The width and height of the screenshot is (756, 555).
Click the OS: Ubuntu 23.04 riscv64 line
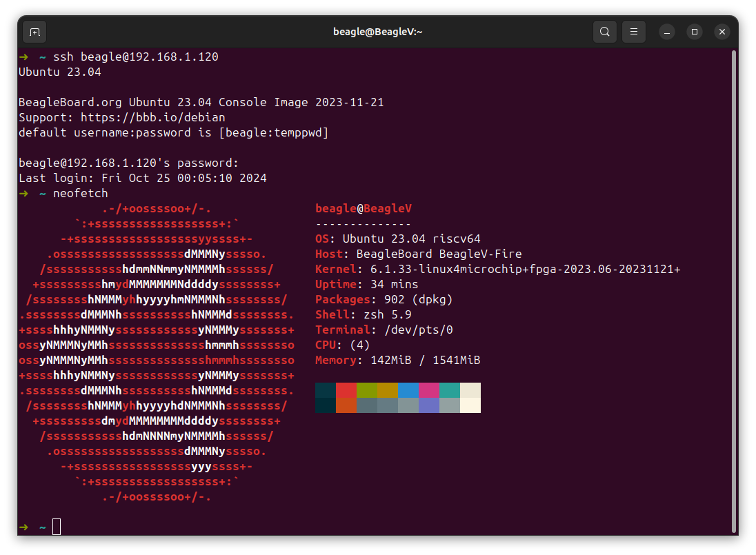pyautogui.click(x=398, y=239)
